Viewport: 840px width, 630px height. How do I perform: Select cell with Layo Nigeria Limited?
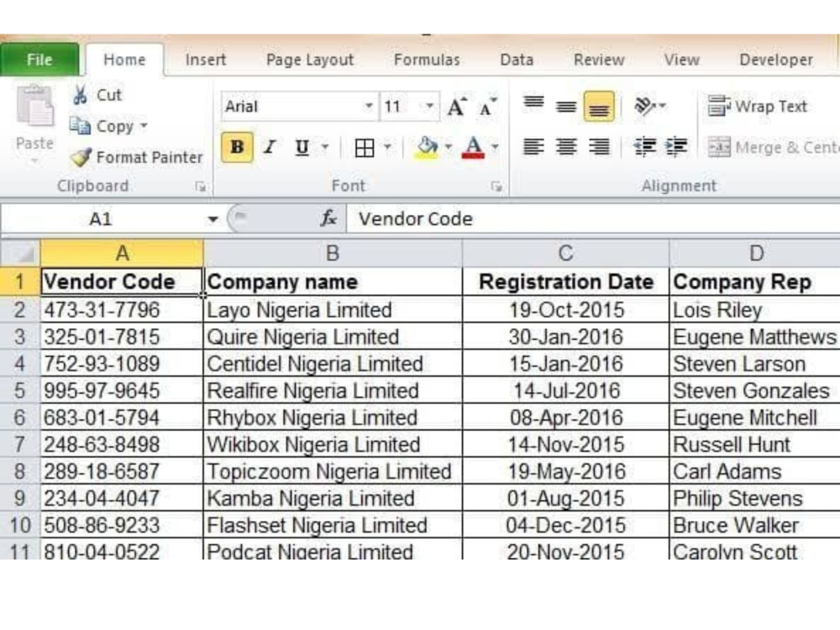click(333, 310)
